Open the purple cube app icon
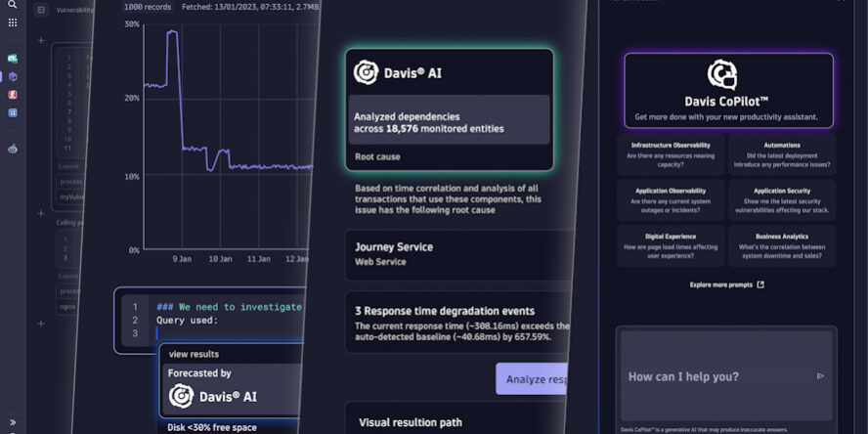The width and height of the screenshot is (868, 434). click(x=13, y=77)
